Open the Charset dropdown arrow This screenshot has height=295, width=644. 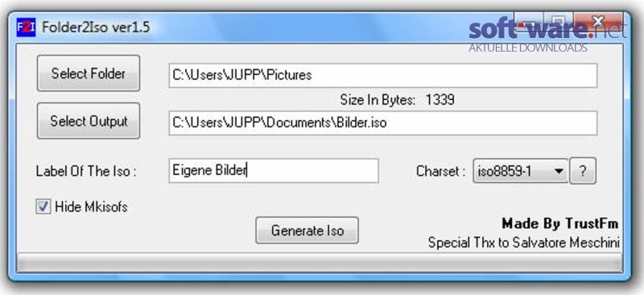pos(559,171)
